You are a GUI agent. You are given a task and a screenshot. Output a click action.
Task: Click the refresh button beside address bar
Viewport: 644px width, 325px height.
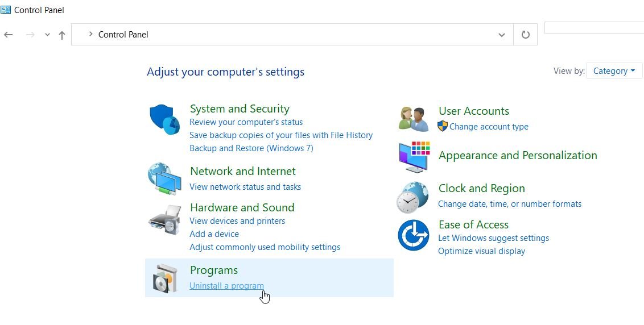[x=525, y=35]
